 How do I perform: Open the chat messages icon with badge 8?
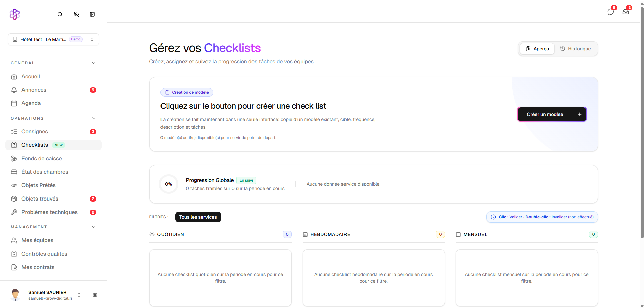click(610, 12)
